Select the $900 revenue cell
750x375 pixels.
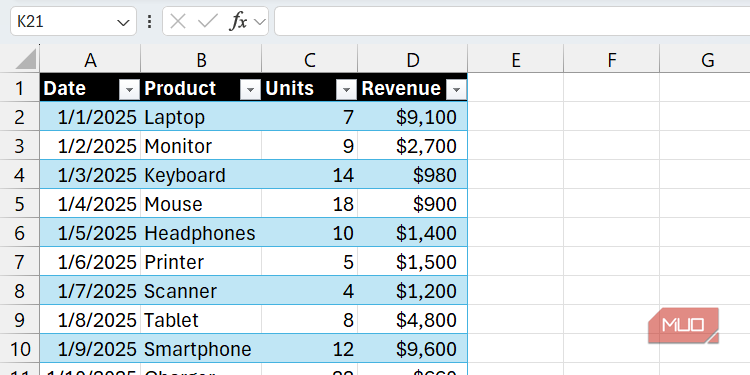click(412, 204)
